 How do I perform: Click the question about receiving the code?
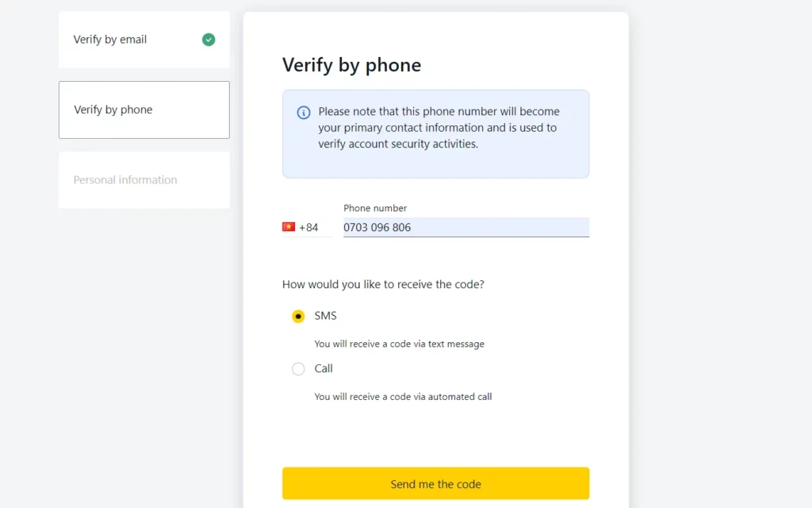[x=383, y=284]
